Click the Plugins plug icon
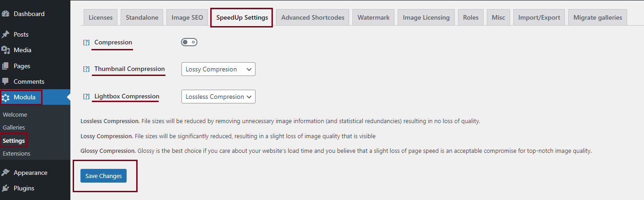The image size is (644, 200). [x=5, y=188]
